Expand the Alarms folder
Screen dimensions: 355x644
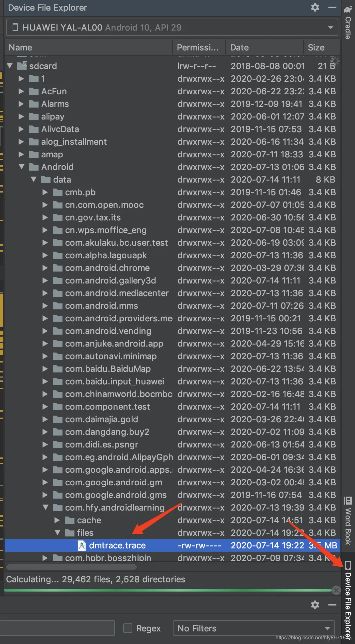[21, 104]
